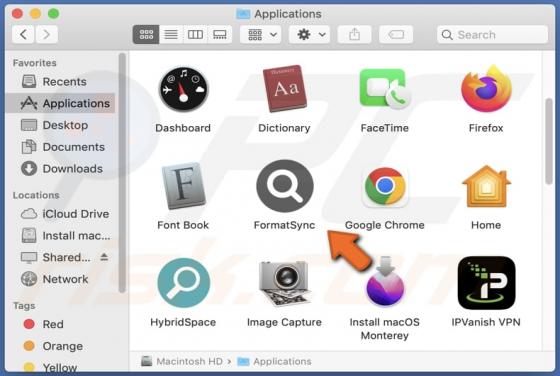Switch to gallery view
Screen dimensions: 560x376
(220, 35)
